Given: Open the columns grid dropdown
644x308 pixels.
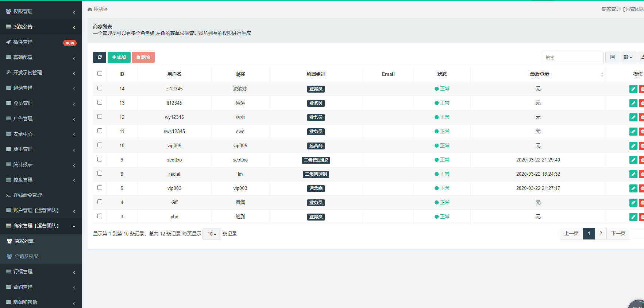Looking at the screenshot, I should [628, 57].
